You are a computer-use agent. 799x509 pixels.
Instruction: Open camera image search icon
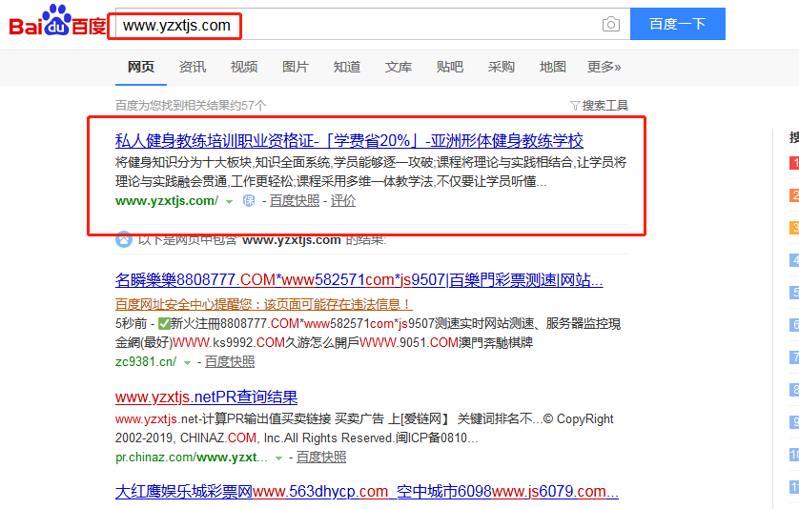pos(610,24)
